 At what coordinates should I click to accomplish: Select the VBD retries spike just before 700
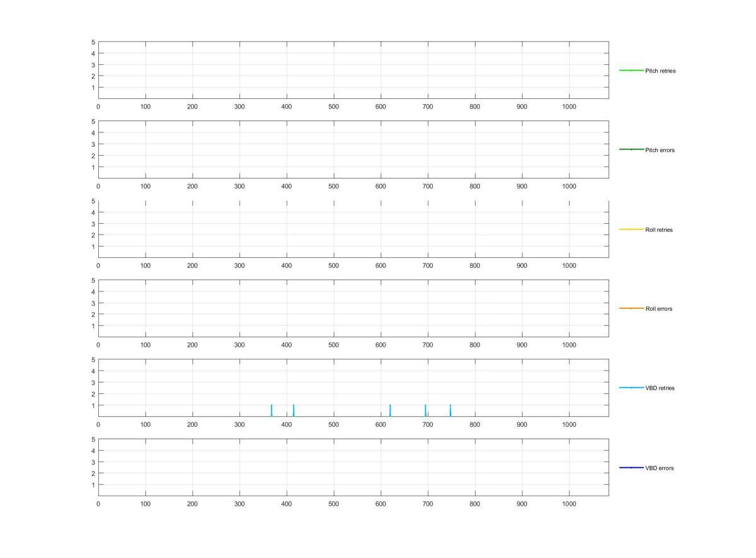click(425, 410)
